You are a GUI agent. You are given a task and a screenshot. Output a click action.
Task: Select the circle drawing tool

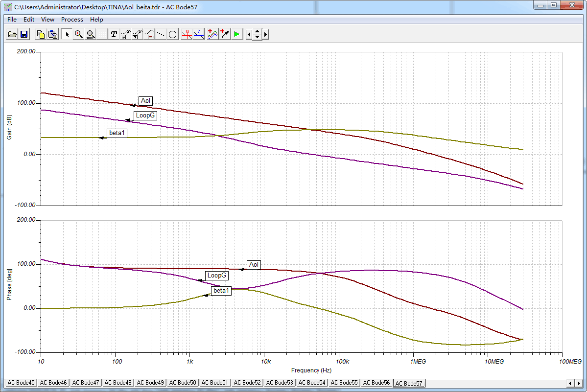pos(173,34)
